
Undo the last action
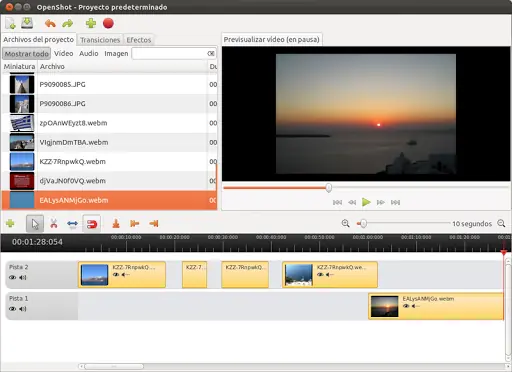click(x=50, y=23)
